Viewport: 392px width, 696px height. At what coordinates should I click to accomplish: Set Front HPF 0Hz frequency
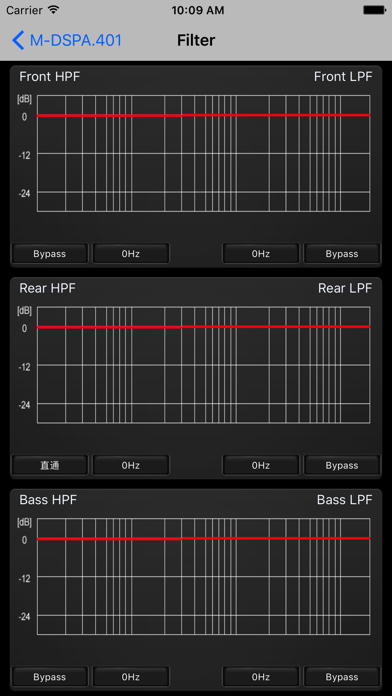pos(131,254)
